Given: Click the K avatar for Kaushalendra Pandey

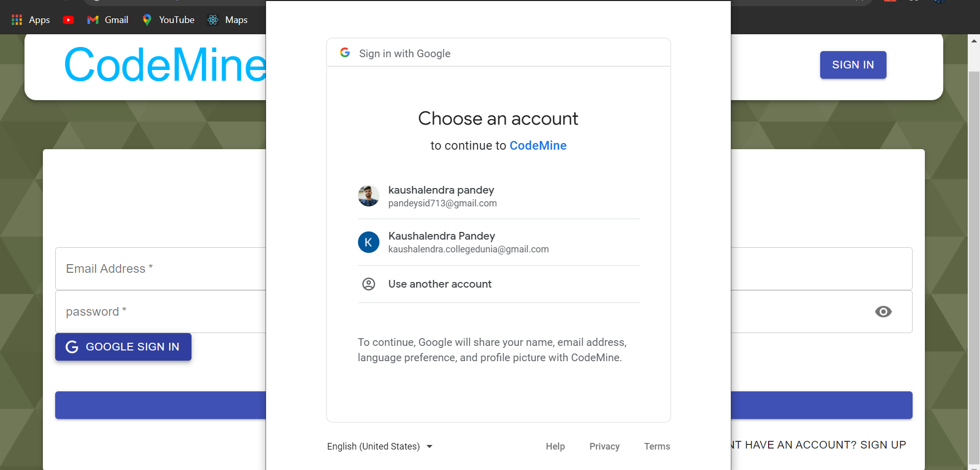Looking at the screenshot, I should (x=368, y=242).
